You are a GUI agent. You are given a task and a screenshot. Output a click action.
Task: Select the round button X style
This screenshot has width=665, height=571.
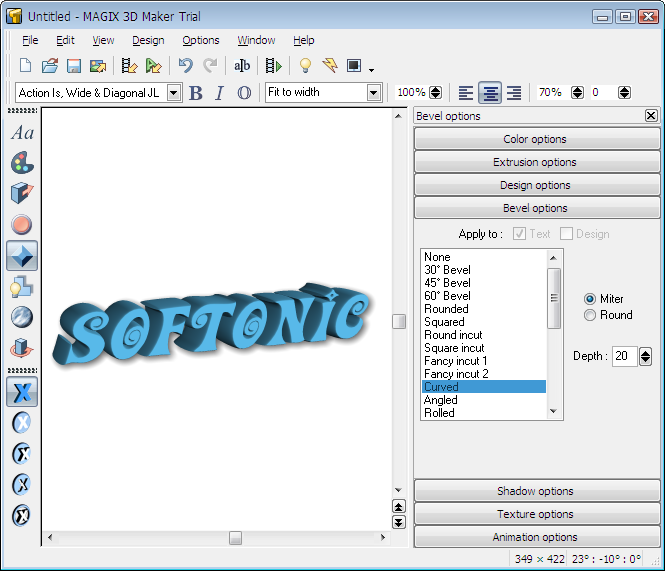[x=22, y=423]
